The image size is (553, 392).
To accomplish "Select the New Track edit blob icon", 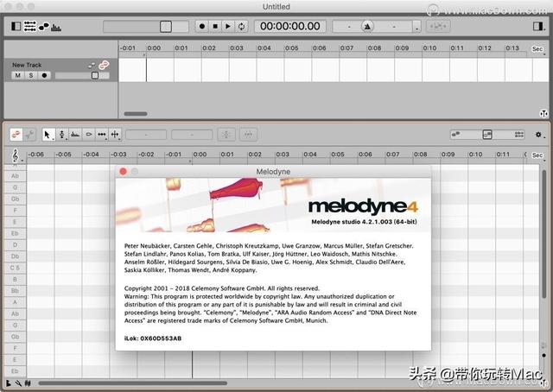I will tap(104, 65).
